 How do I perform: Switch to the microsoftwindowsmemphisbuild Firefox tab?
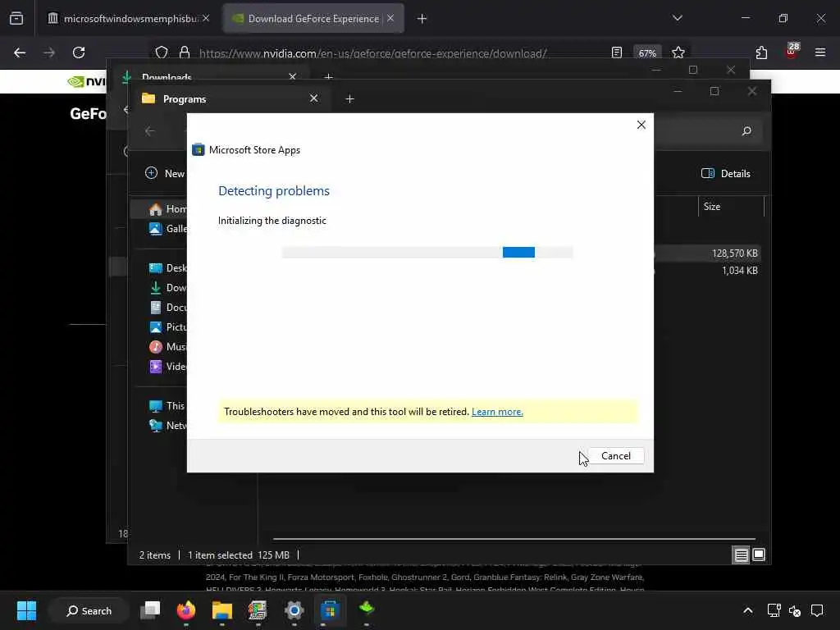pyautogui.click(x=127, y=19)
